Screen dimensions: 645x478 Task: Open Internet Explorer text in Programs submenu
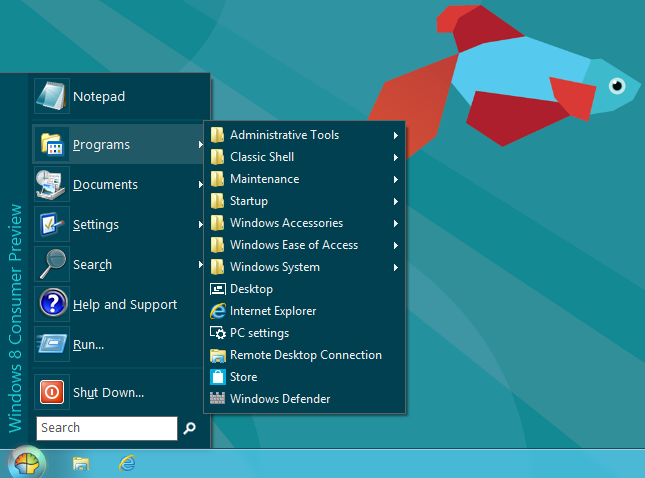point(273,311)
